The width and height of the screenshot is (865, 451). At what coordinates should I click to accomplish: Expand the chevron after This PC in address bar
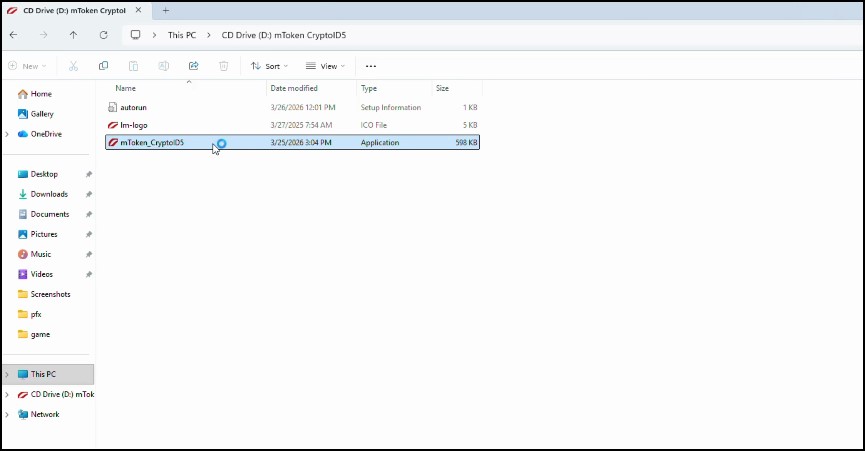(x=209, y=35)
